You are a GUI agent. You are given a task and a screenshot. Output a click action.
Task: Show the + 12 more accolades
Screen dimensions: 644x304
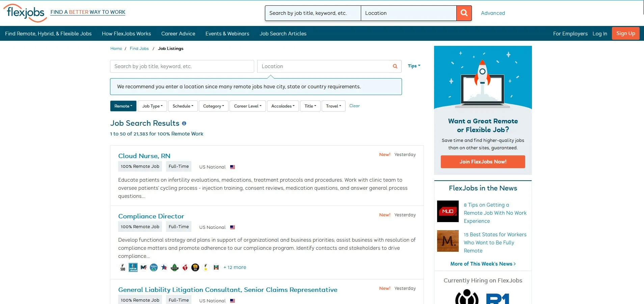click(x=235, y=267)
